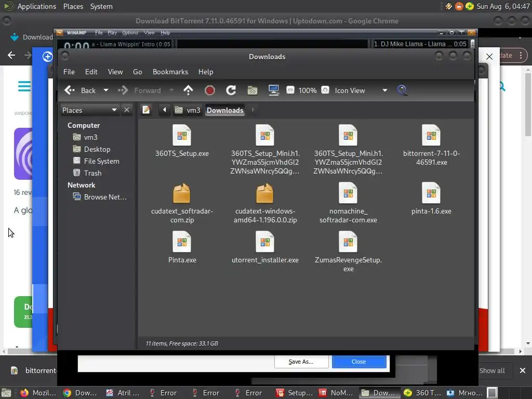Click Show all downloads in Chrome
This screenshot has height=399, width=532.
tap(491, 370)
